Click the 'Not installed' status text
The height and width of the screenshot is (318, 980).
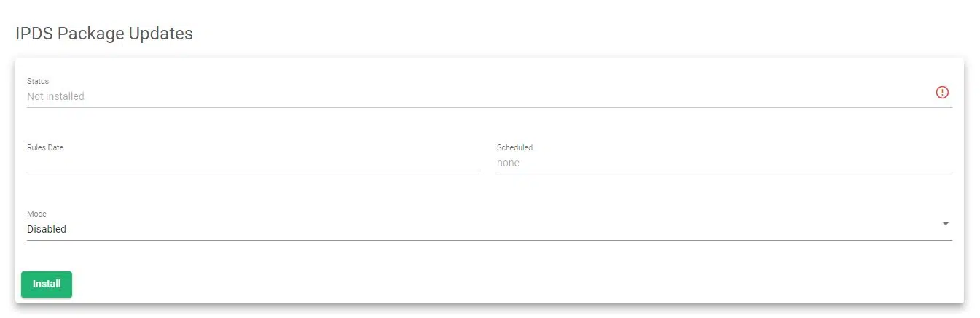[x=55, y=96]
